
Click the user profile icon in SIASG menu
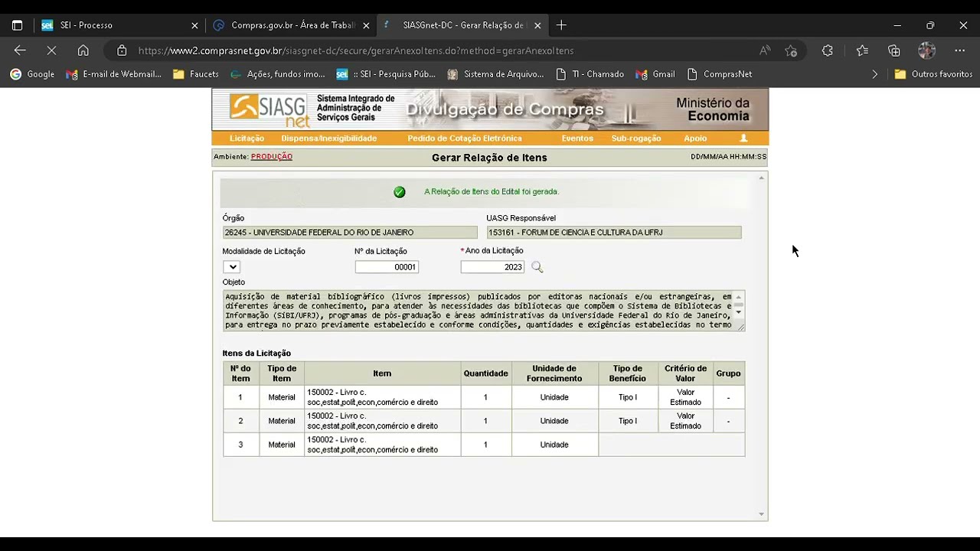pyautogui.click(x=743, y=139)
